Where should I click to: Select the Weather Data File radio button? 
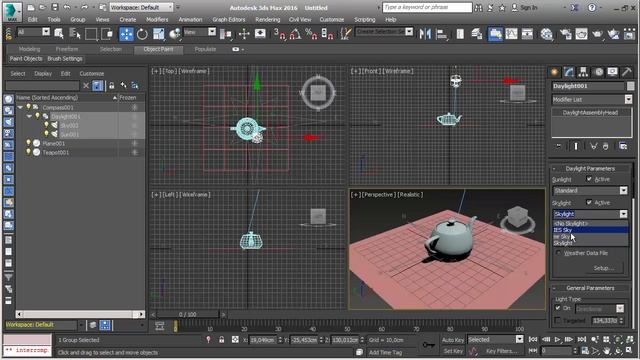coord(558,253)
